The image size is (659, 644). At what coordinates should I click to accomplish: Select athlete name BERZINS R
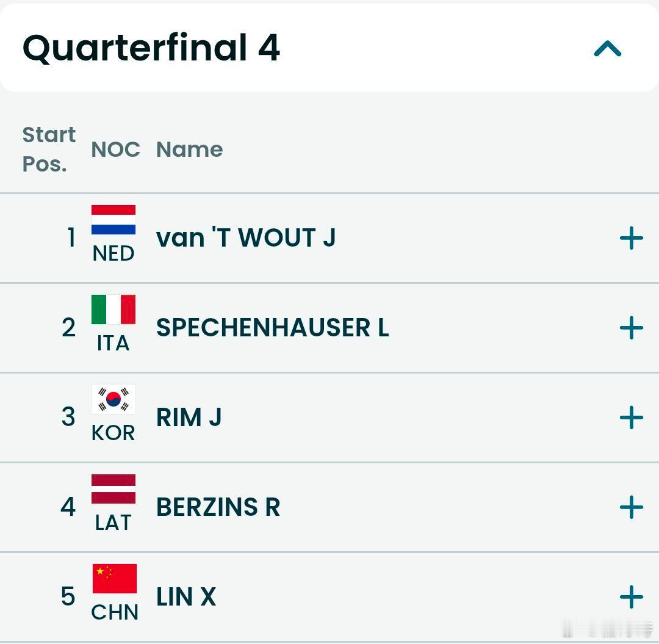click(218, 507)
